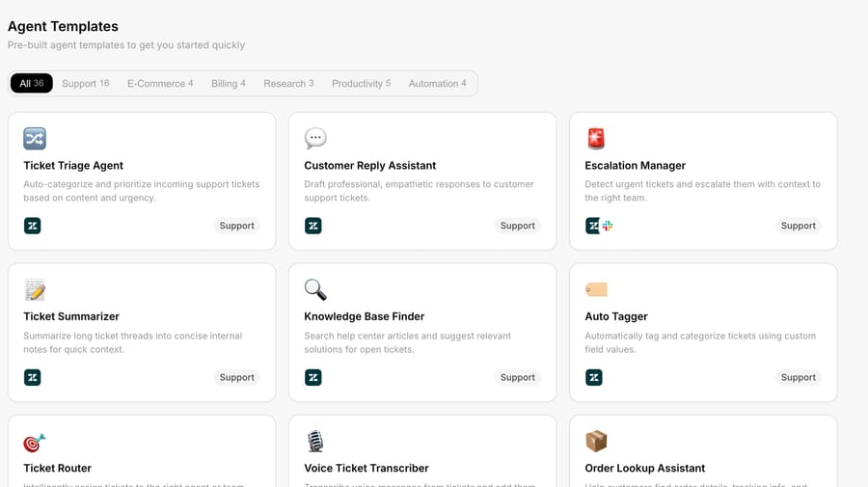Open the Ticket Triage Agent title
Screen dimensions: 868x487
73,166
